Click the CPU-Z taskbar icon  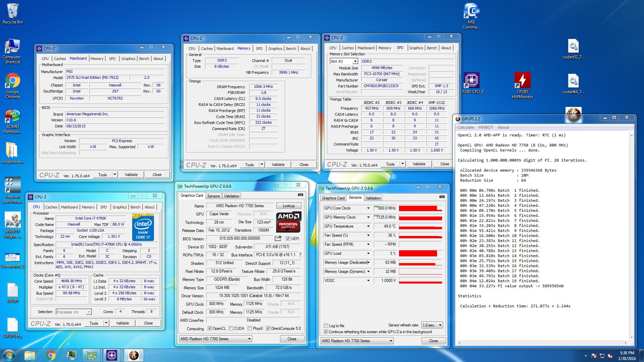coord(112,355)
